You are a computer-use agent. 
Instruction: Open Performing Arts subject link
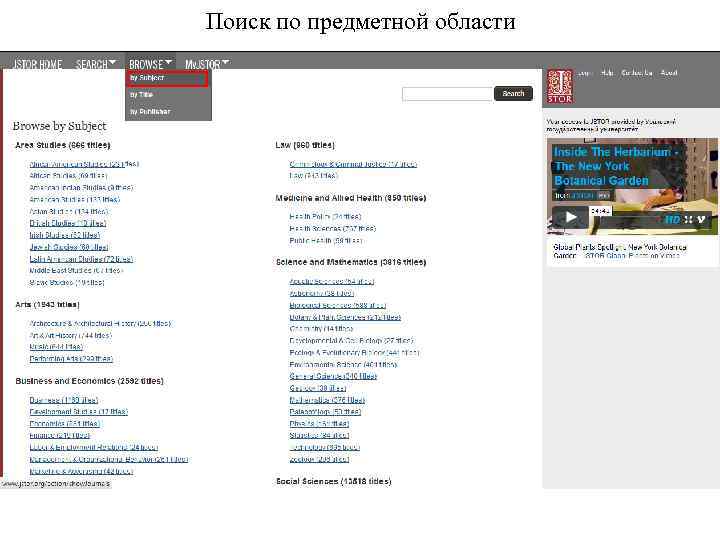click(71, 359)
